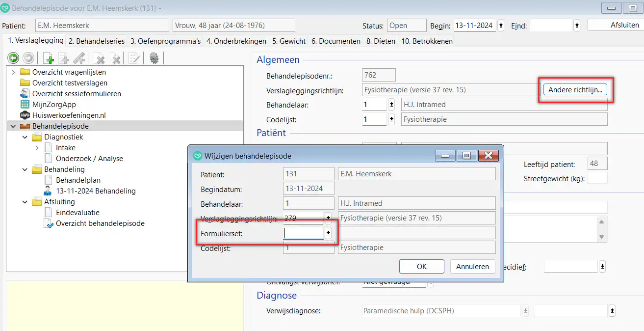This screenshot has width=644, height=331.
Task: Click the Codelijst number field in main window
Action: pyautogui.click(x=375, y=119)
